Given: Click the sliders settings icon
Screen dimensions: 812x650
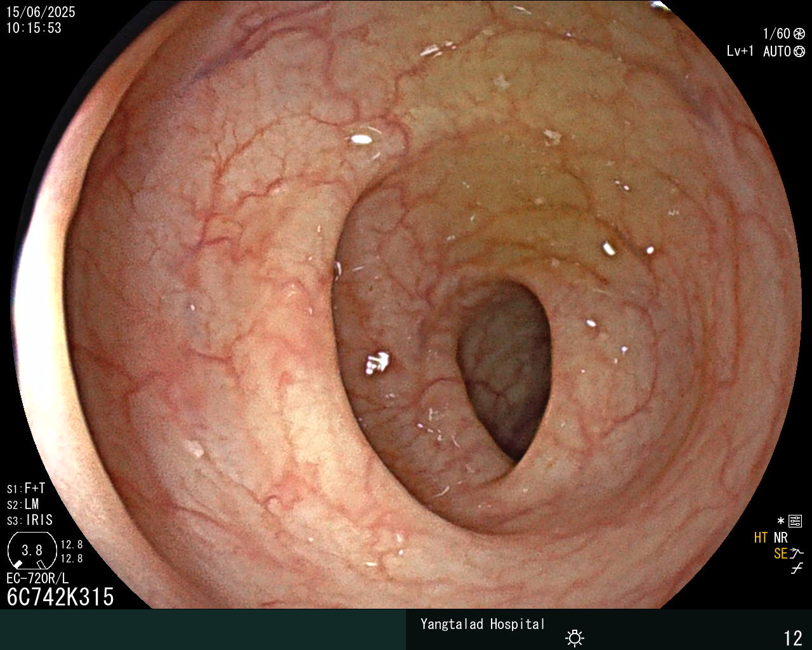Looking at the screenshot, I should point(795,522).
